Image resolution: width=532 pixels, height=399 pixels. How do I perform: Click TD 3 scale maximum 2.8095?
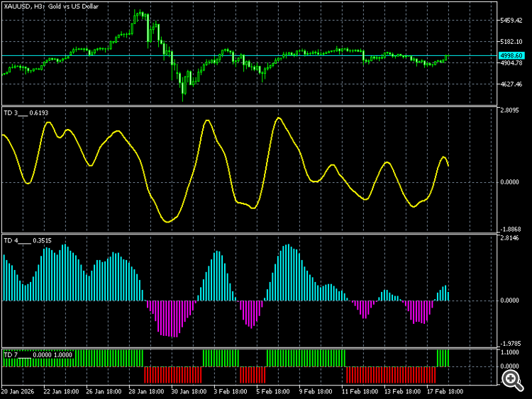(509, 111)
